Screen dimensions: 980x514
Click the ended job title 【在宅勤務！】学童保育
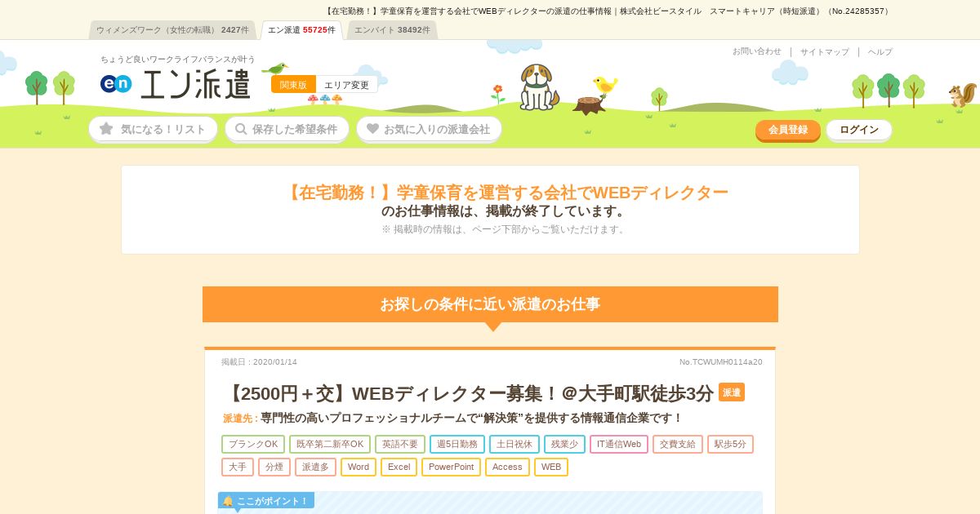[x=506, y=193]
